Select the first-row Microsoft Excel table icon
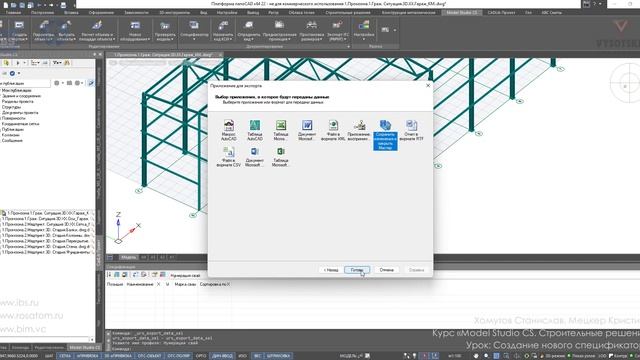This screenshot has width=640, height=360. click(x=281, y=130)
